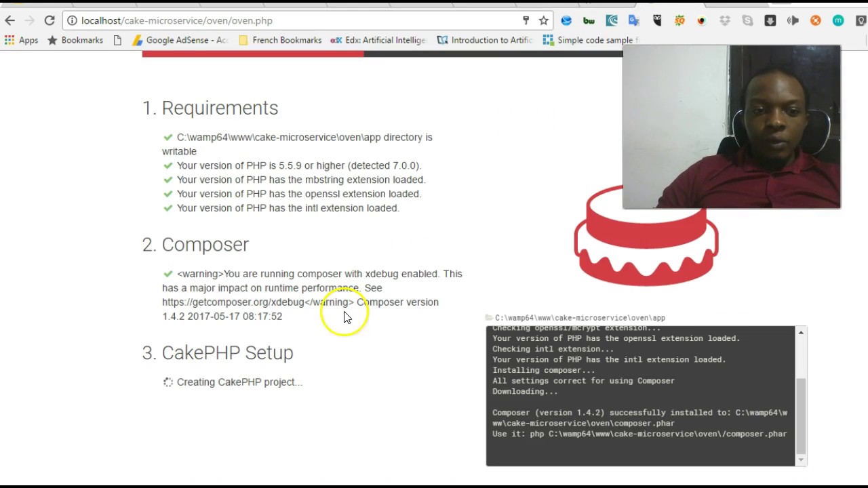Open the green 'bw' extension

(589, 21)
